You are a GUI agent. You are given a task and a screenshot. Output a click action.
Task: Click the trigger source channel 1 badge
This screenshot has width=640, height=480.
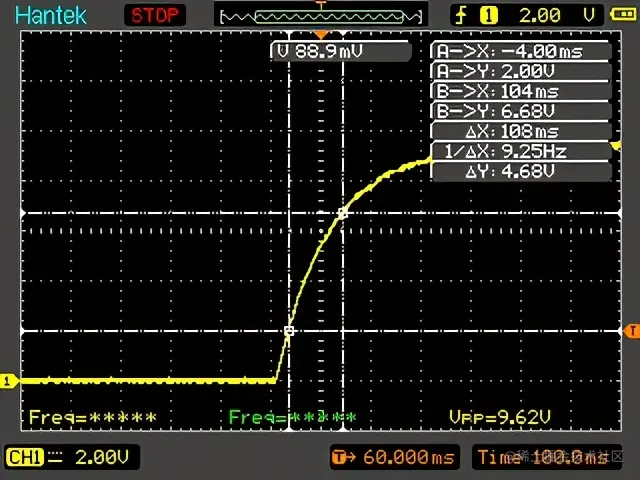pyautogui.click(x=489, y=16)
